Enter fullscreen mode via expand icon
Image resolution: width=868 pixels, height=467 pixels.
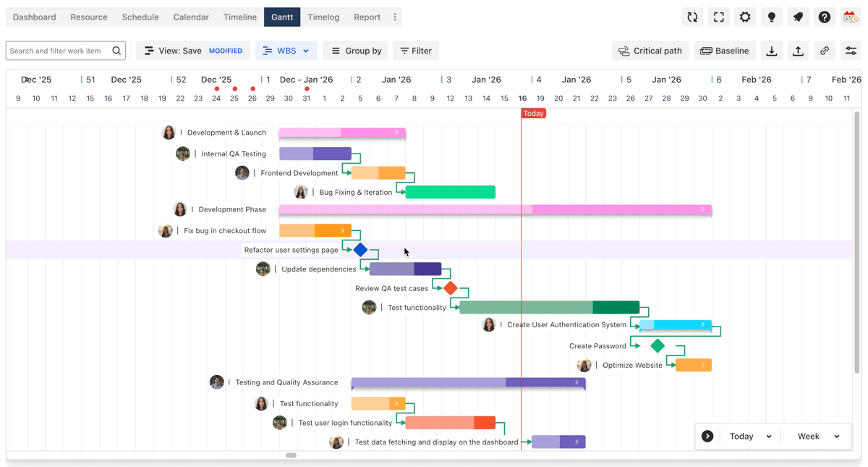click(719, 17)
